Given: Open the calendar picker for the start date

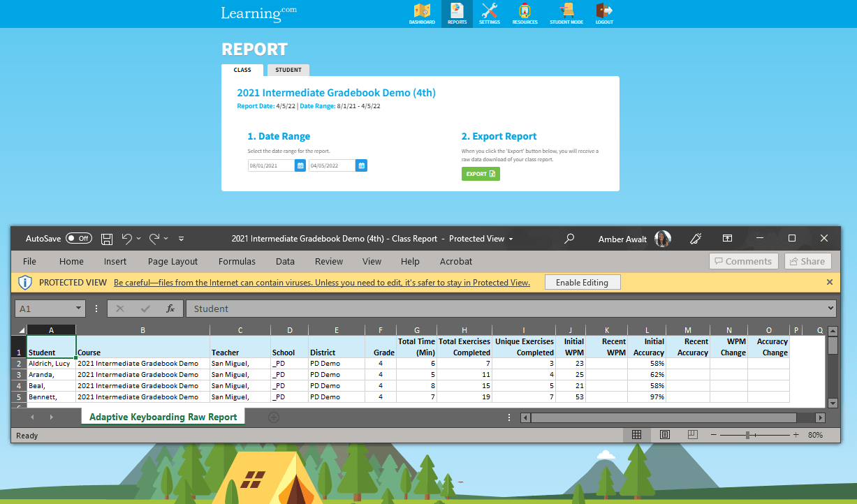Looking at the screenshot, I should click(x=301, y=165).
